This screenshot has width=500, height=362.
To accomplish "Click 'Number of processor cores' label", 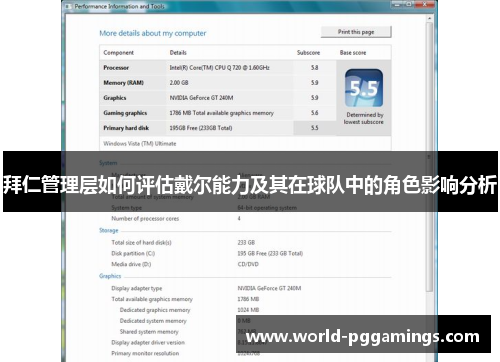I will click(145, 219).
